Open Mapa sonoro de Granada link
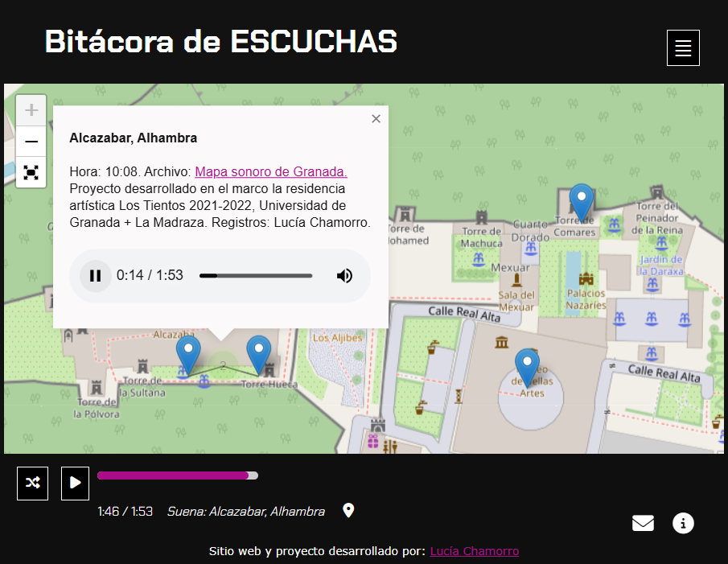 (271, 171)
